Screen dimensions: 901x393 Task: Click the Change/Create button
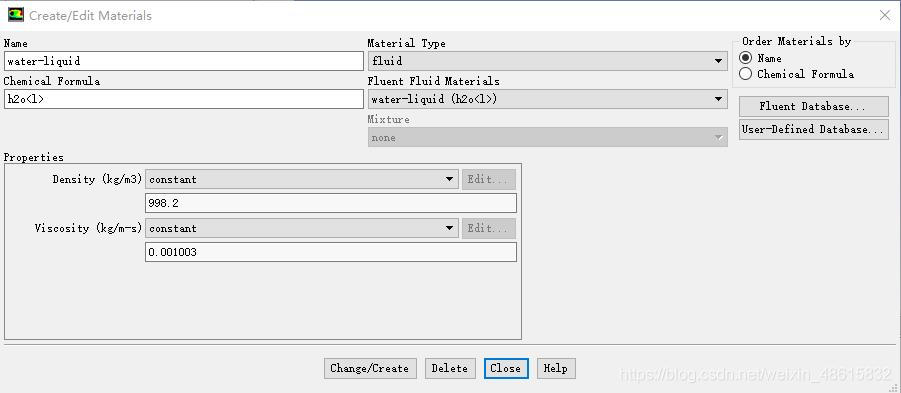[369, 368]
